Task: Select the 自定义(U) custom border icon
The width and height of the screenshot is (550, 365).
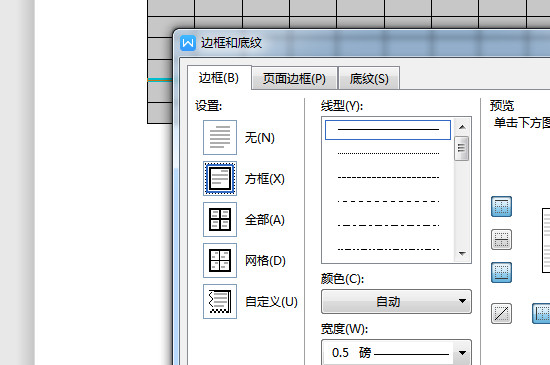Action: (220, 302)
